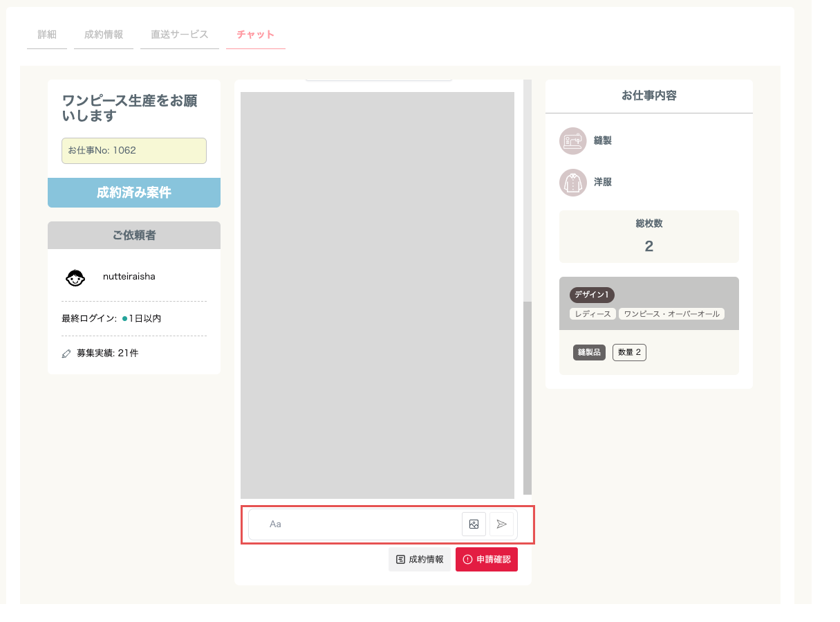
Task: Click the お仕事No: 1062 field
Action: [134, 151]
